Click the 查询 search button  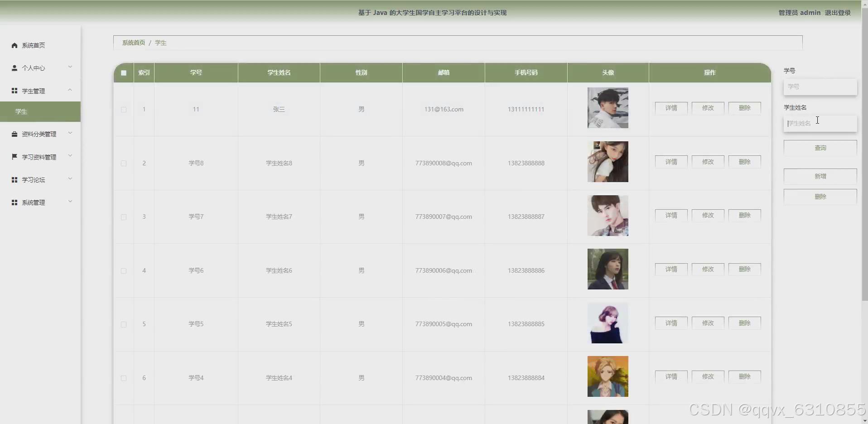(820, 148)
